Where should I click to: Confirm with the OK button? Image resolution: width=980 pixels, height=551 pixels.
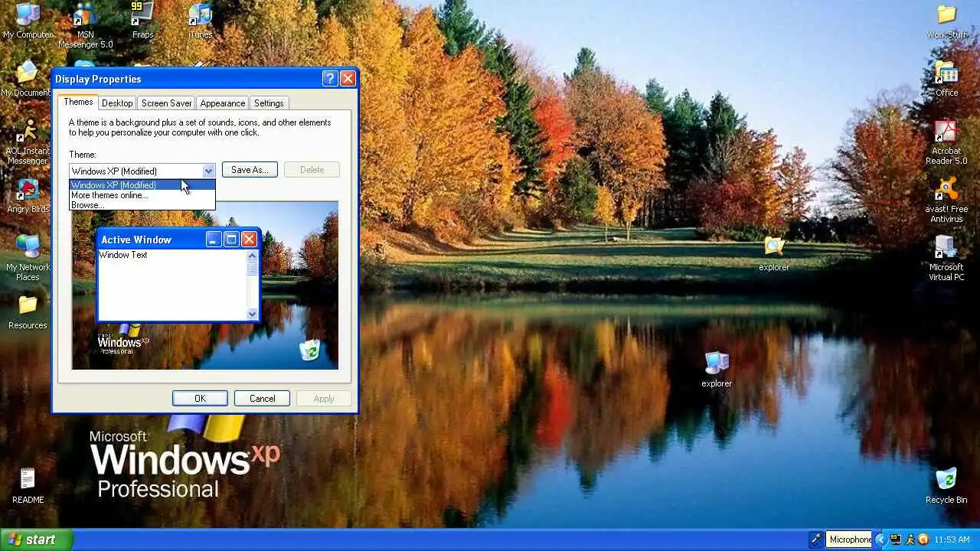pyautogui.click(x=200, y=399)
